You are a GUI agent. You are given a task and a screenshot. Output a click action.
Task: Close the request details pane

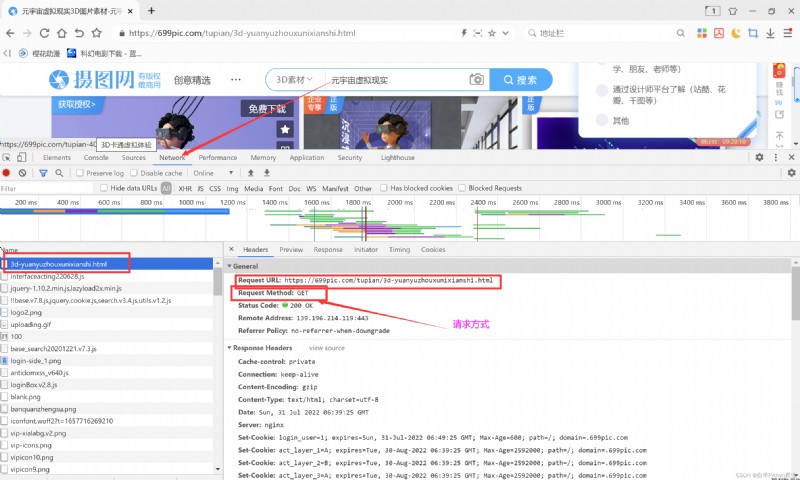[x=231, y=249]
